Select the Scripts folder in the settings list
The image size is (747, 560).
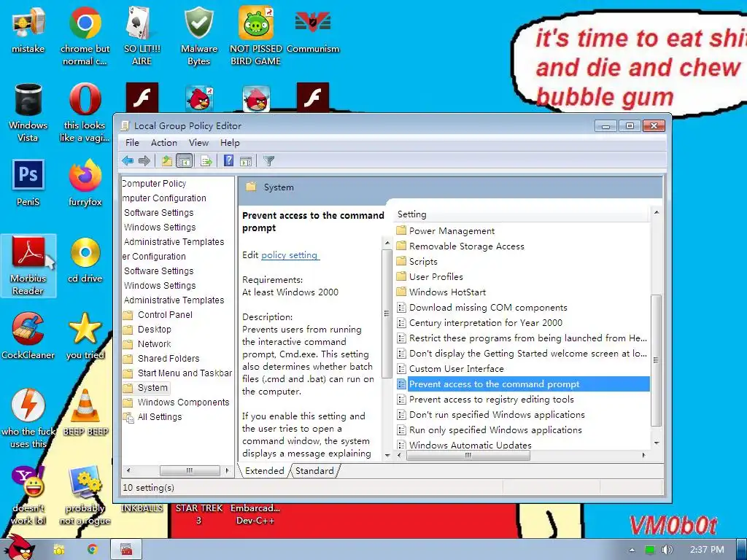point(423,262)
